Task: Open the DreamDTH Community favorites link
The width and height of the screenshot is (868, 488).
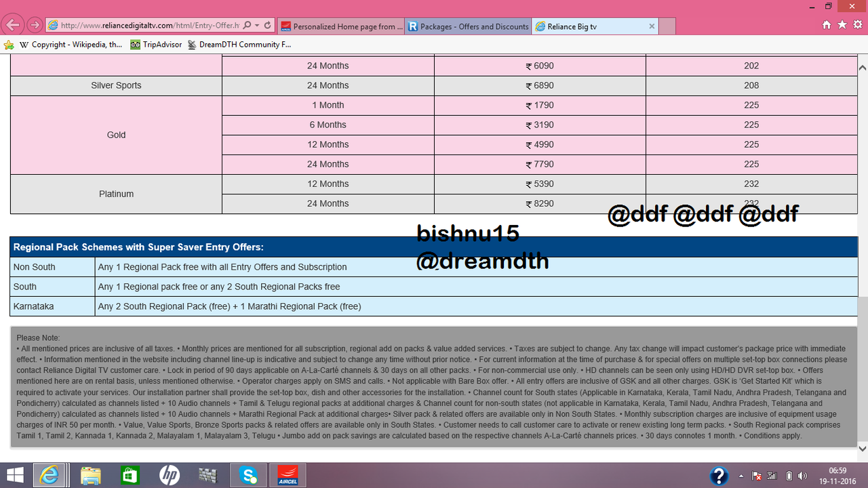Action: [239, 45]
